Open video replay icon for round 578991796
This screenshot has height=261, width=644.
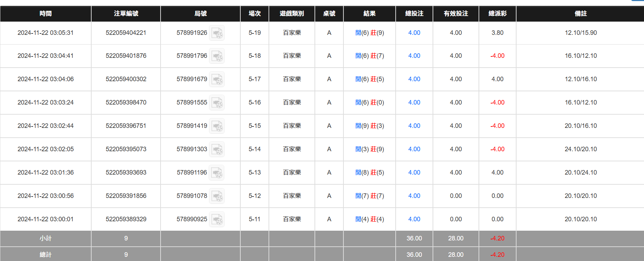pos(217,56)
